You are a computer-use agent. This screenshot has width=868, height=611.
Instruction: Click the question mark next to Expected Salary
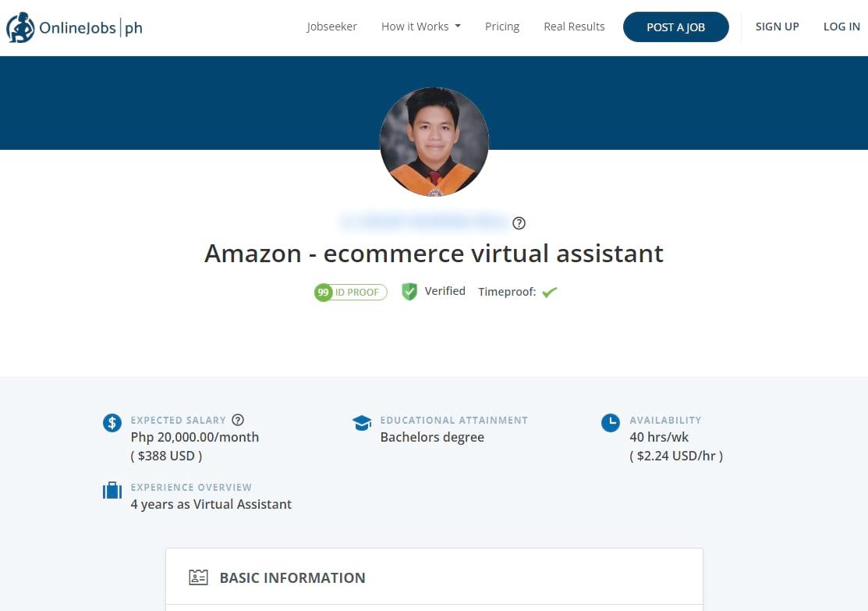[x=238, y=419]
